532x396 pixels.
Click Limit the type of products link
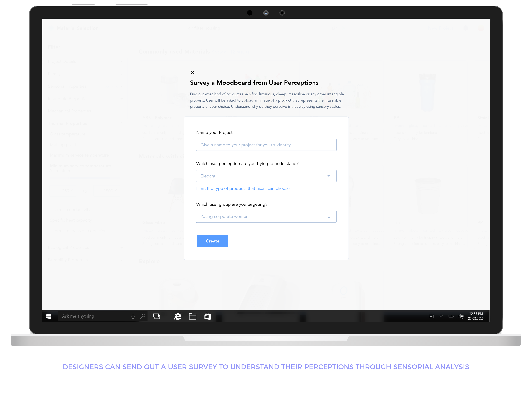[x=243, y=188]
